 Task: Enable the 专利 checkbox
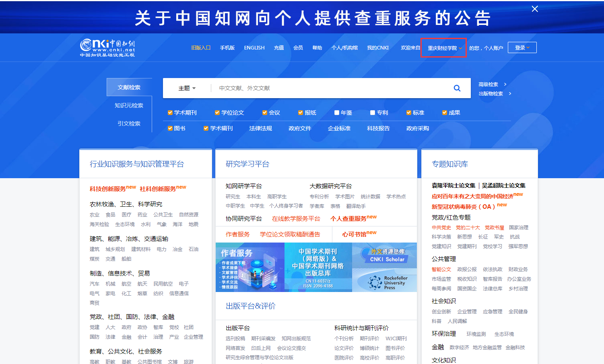click(373, 113)
